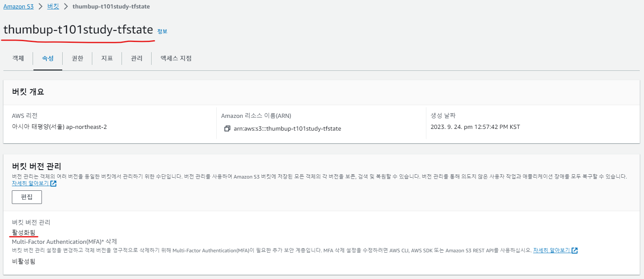Open external-link icon beside MFA 자세히 알아보기
This screenshot has width=644, height=279.
[x=575, y=250]
